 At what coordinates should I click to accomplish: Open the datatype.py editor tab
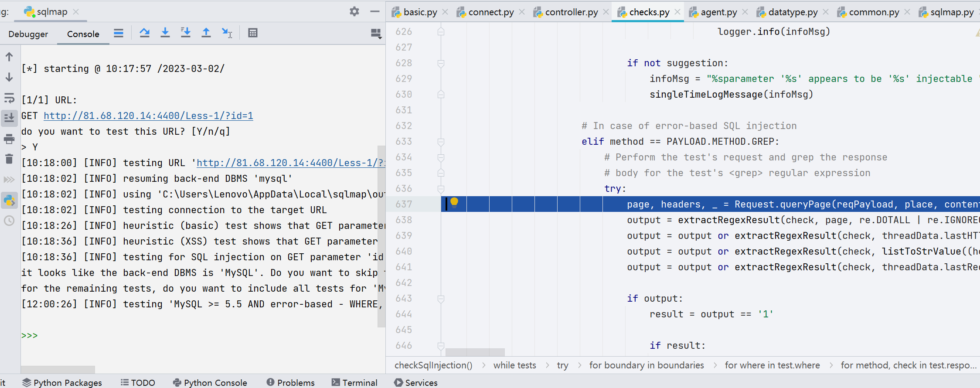787,12
